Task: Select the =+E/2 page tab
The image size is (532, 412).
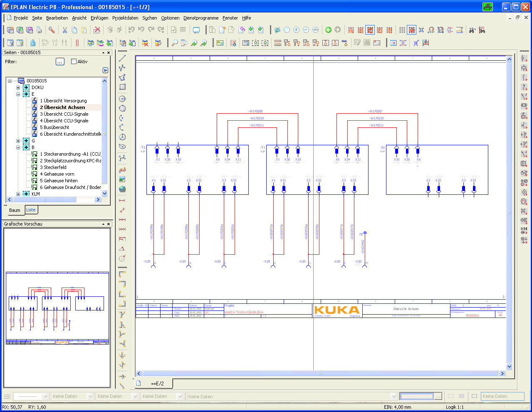Action: pos(153,383)
